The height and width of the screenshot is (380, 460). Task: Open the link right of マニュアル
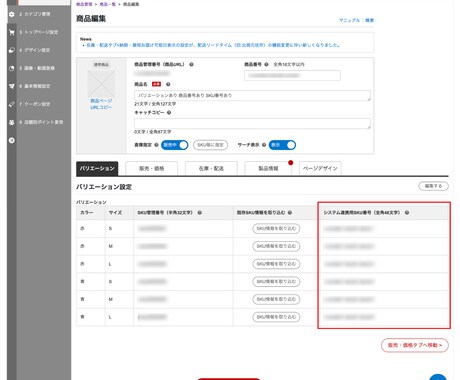369,20
